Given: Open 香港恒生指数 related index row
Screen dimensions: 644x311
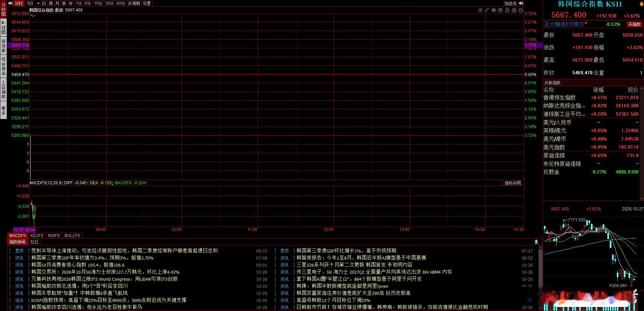Looking at the screenshot, I should point(591,98).
